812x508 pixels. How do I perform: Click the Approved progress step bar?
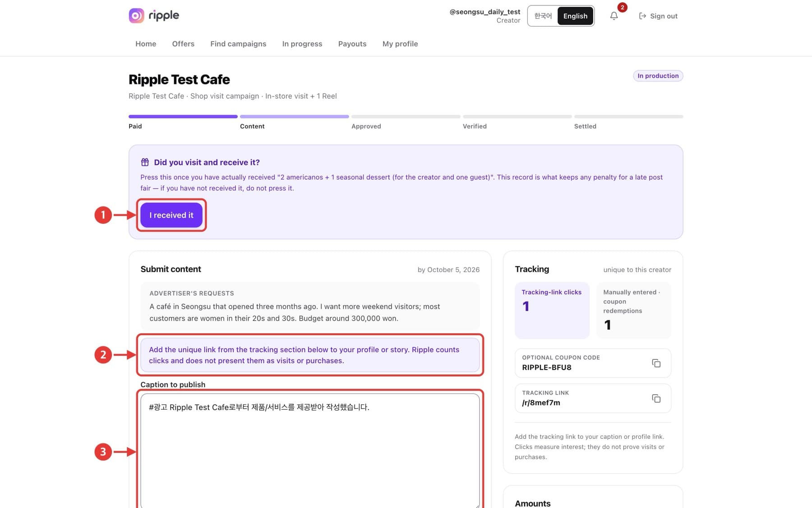[x=406, y=117]
